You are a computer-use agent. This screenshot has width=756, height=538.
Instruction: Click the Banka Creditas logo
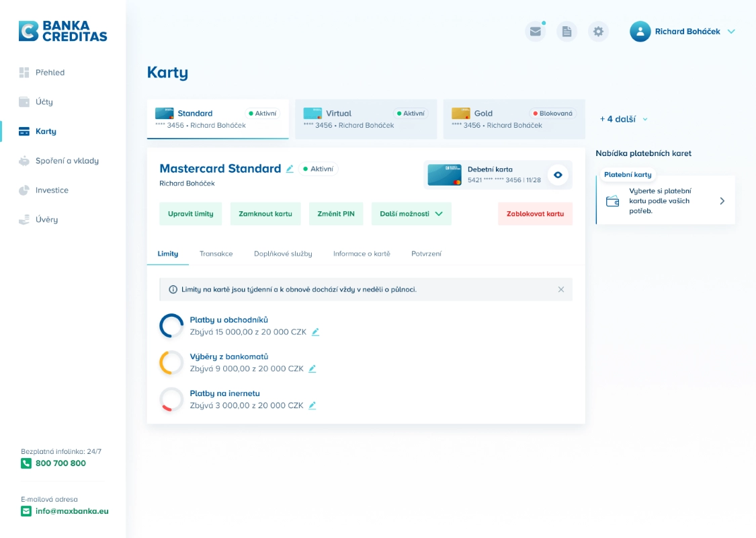[62, 31]
